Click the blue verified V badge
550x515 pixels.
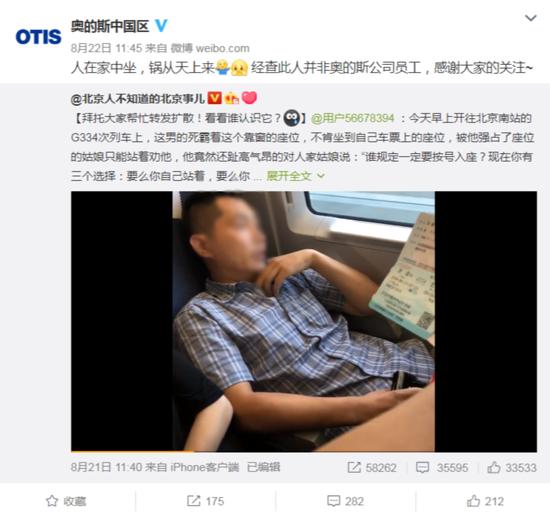[161, 26]
